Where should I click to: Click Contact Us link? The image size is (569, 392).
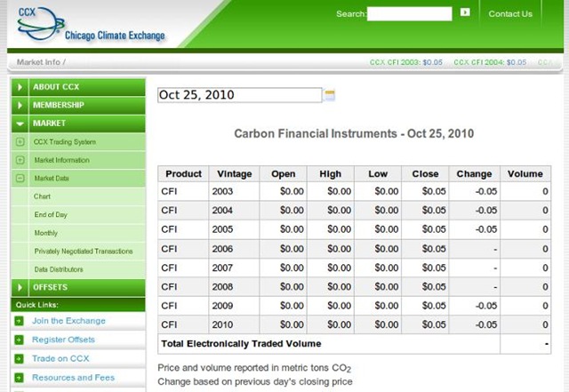point(510,14)
